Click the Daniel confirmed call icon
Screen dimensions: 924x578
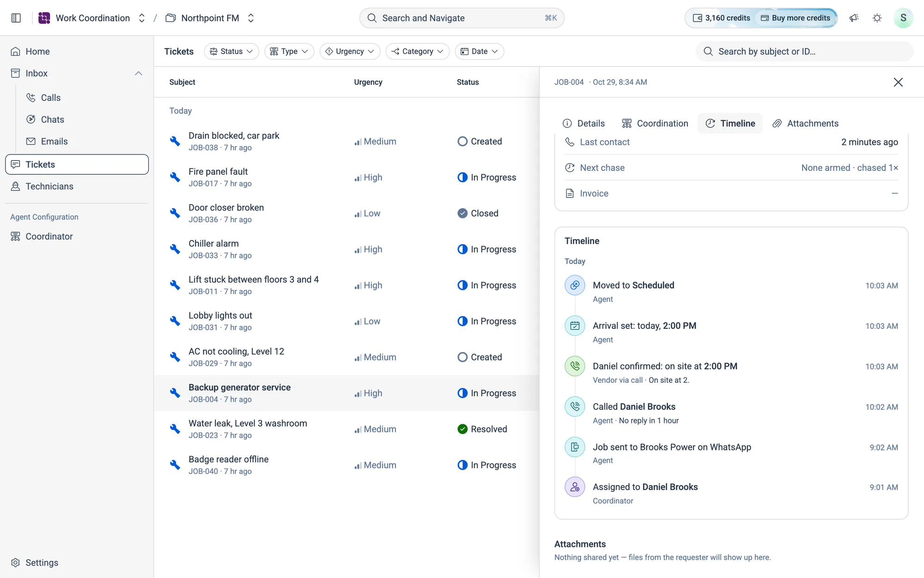tap(575, 366)
